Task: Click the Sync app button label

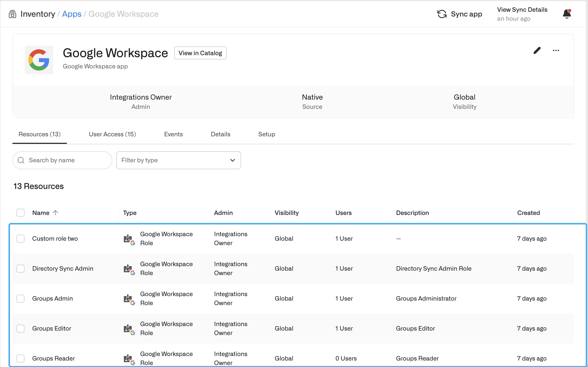Action: click(x=466, y=14)
